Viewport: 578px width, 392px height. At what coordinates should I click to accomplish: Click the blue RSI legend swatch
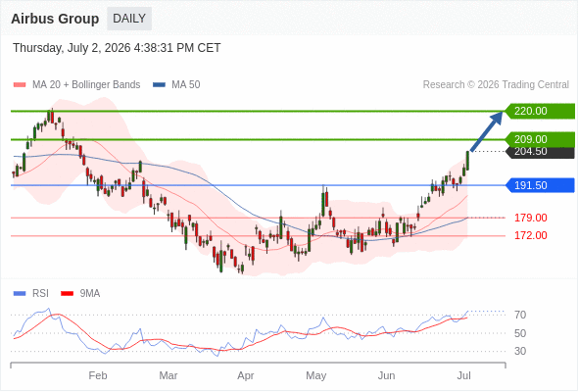coord(20,294)
